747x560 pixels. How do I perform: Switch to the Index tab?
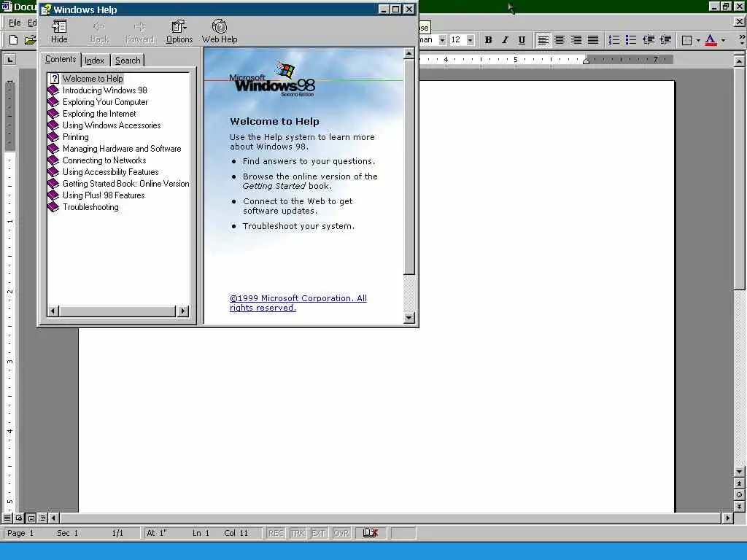coord(94,61)
